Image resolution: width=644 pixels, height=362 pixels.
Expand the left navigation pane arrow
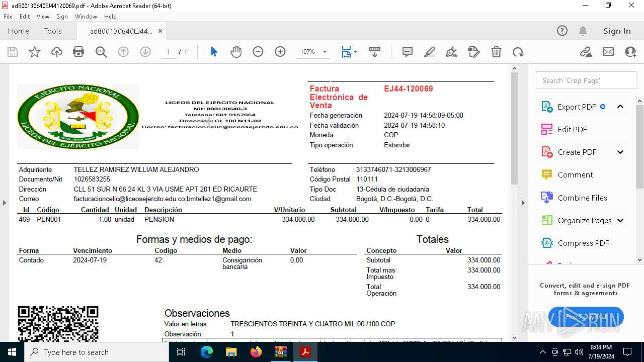5,203
